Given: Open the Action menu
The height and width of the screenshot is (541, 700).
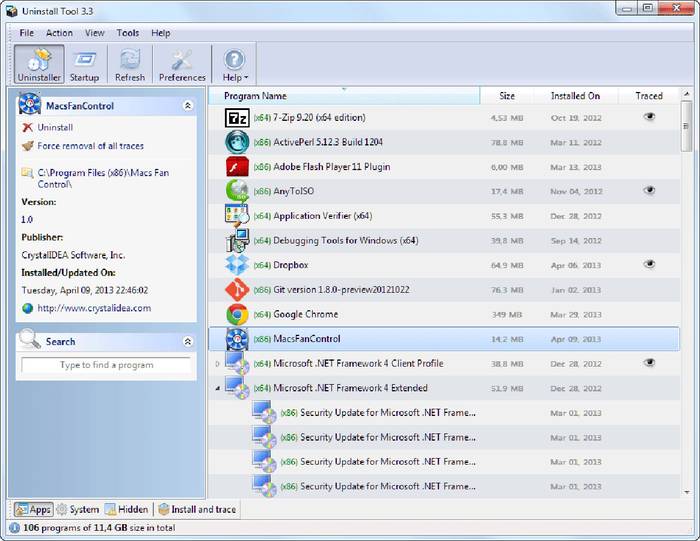Looking at the screenshot, I should pos(59,33).
